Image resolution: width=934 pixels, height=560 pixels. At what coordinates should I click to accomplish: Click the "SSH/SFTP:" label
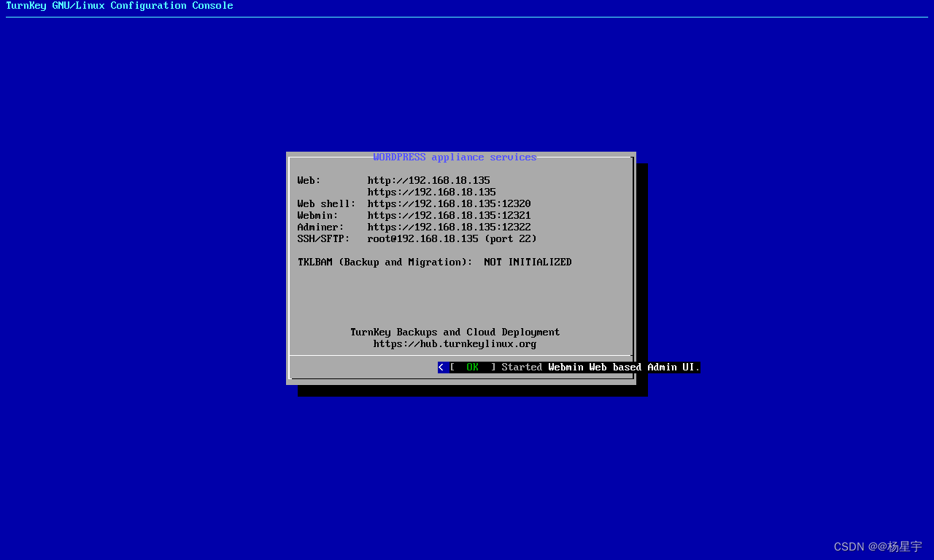[324, 238]
